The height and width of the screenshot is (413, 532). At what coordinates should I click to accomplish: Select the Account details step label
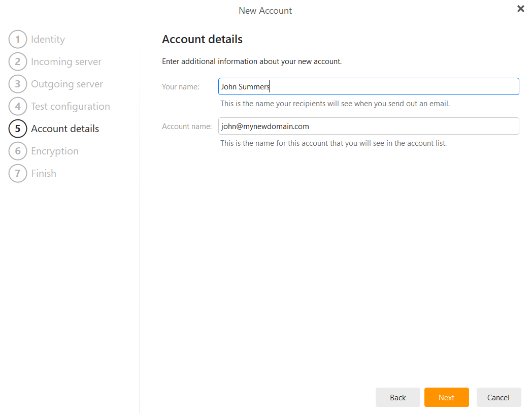[65, 129]
